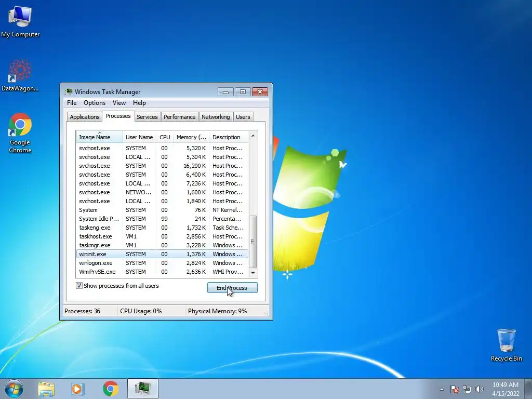This screenshot has width=532, height=399.
Task: Close the Task Manager window
Action: click(x=260, y=91)
